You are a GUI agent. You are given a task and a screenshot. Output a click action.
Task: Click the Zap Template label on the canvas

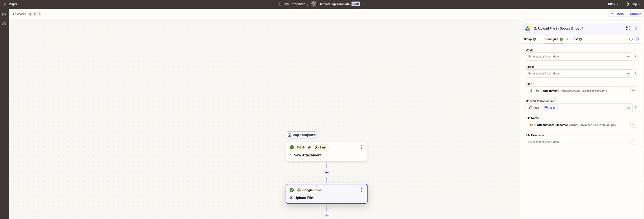pyautogui.click(x=301, y=135)
